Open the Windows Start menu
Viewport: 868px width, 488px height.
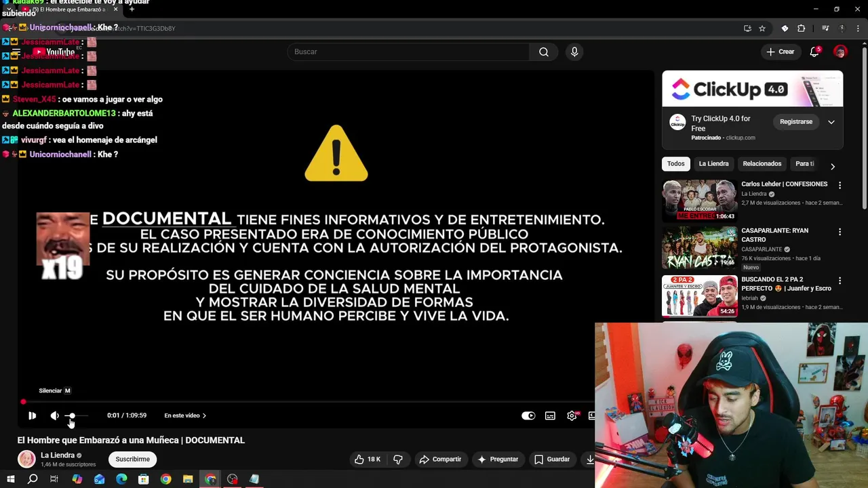click(10, 479)
